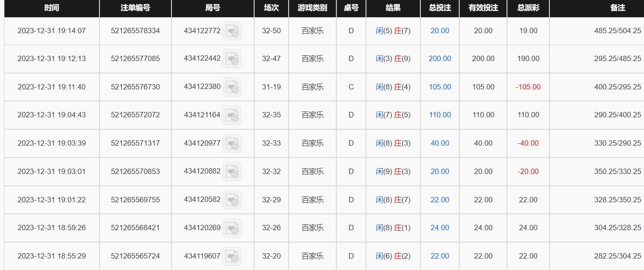Click the result 闲(9) 庄(3)
Screen dimensions: 644x270
tap(393, 172)
